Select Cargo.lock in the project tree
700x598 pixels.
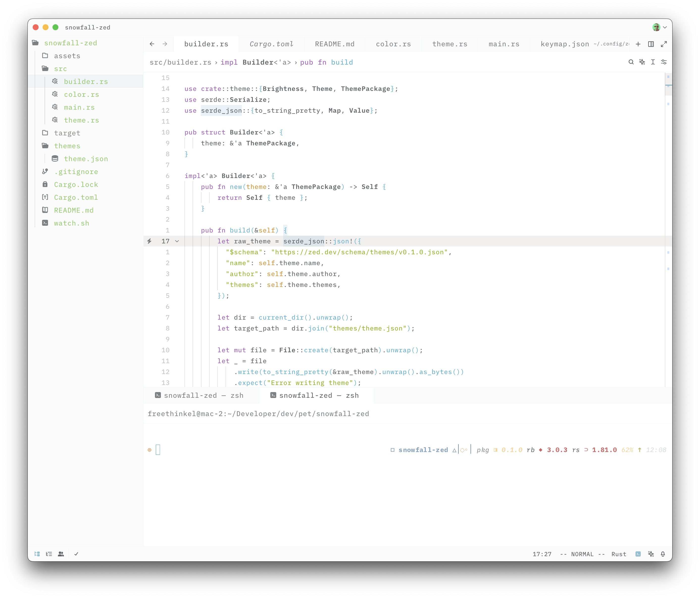[85, 184]
